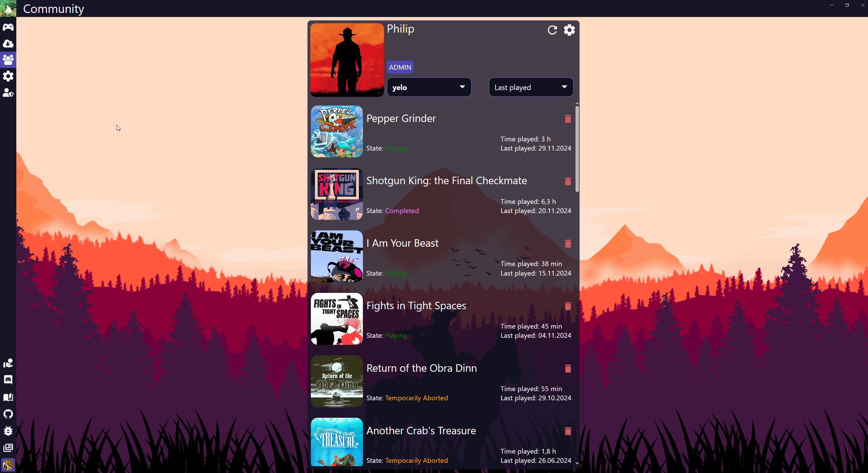Remove Return of the Obra Dinn entry

click(x=568, y=369)
